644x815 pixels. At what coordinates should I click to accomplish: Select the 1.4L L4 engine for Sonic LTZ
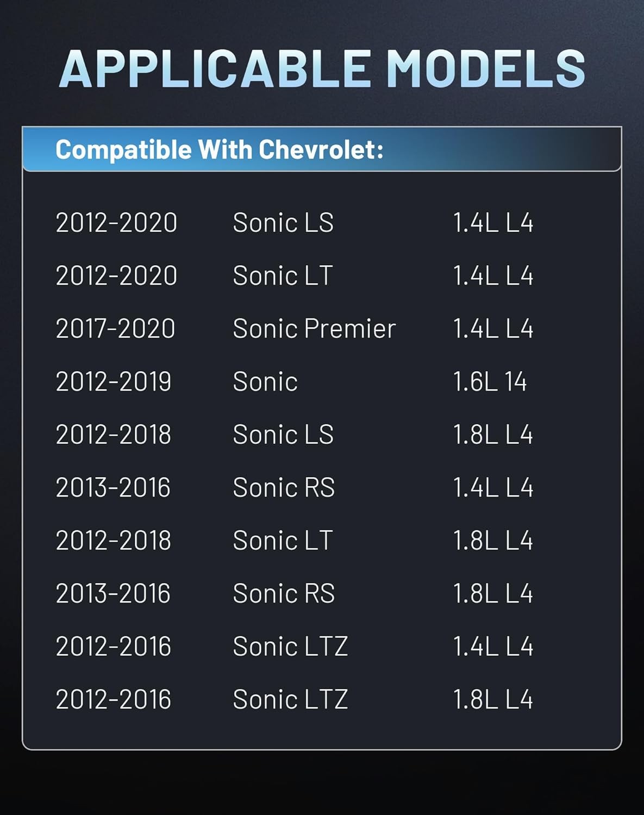[x=493, y=647]
